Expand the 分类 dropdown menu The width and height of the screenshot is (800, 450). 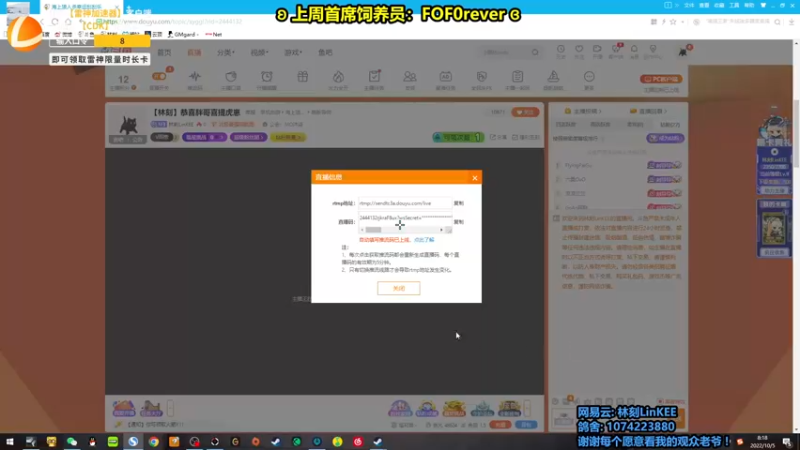[226, 53]
